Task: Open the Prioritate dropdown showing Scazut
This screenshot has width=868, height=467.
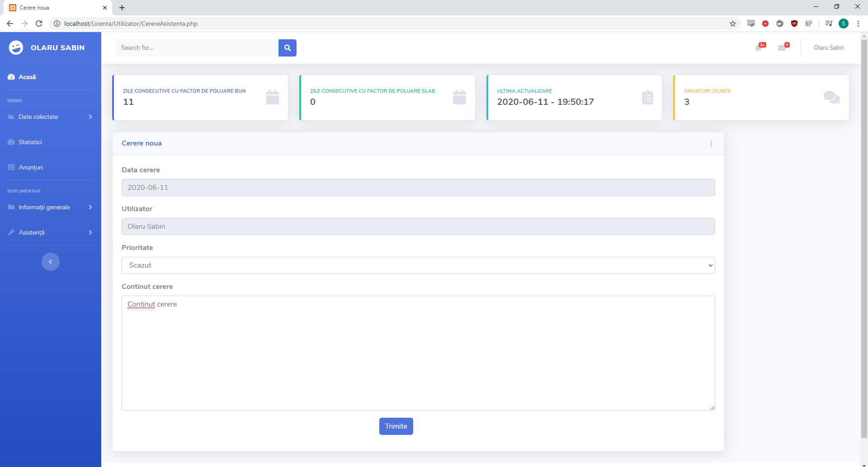Action: [418, 265]
